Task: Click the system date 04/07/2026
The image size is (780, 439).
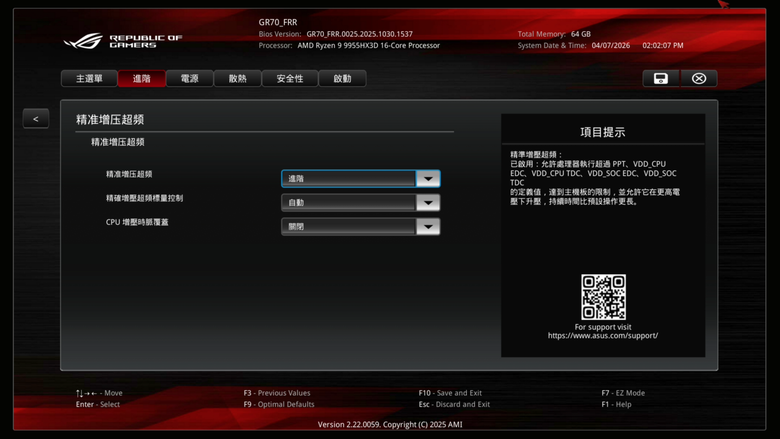Action: pos(611,45)
